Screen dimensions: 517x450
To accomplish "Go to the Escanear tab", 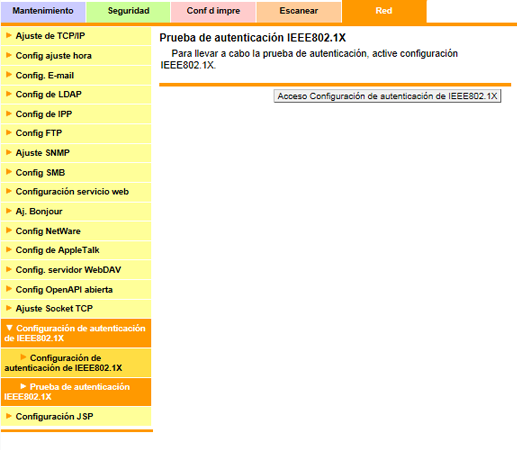I will click(x=299, y=11).
